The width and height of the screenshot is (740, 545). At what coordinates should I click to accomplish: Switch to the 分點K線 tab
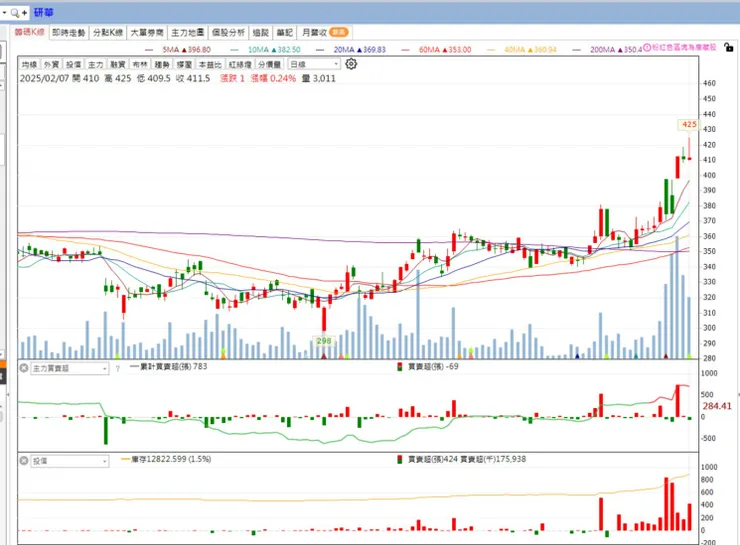point(108,33)
